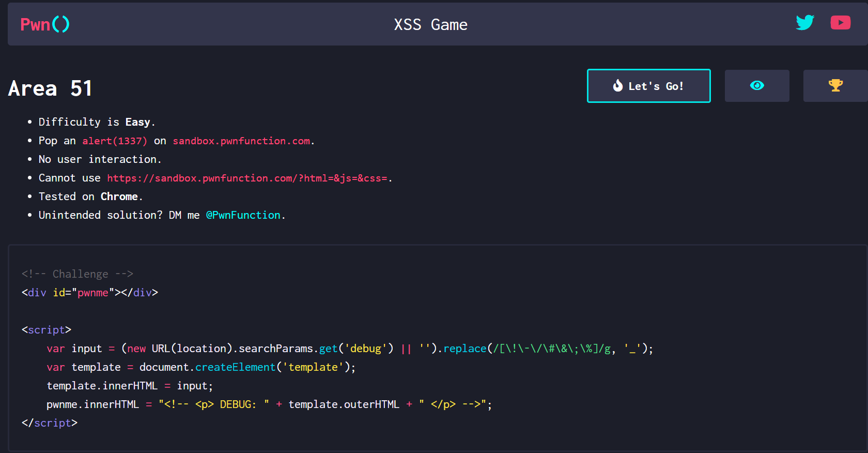Click the eye icon button
Screen dimensions: 868x453
pyautogui.click(x=757, y=86)
